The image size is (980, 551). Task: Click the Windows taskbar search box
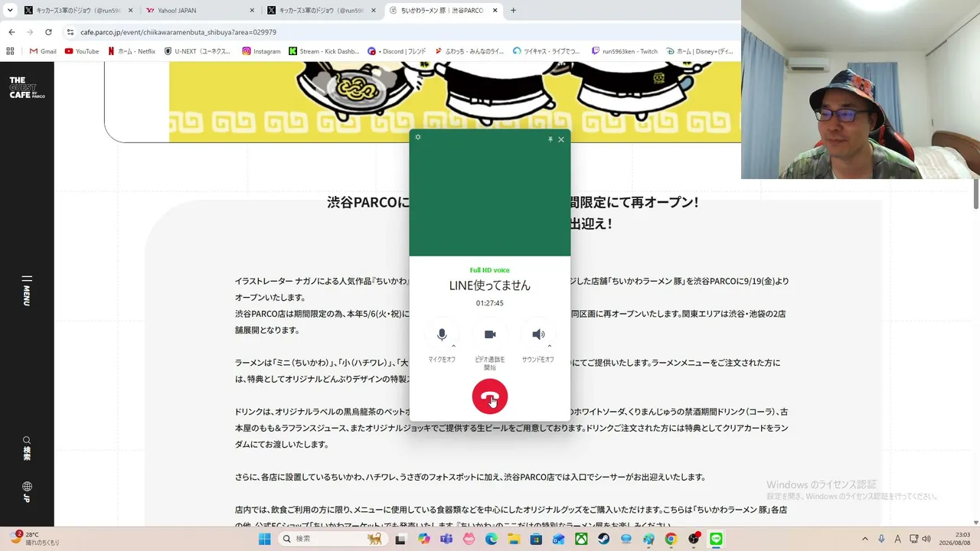(332, 539)
